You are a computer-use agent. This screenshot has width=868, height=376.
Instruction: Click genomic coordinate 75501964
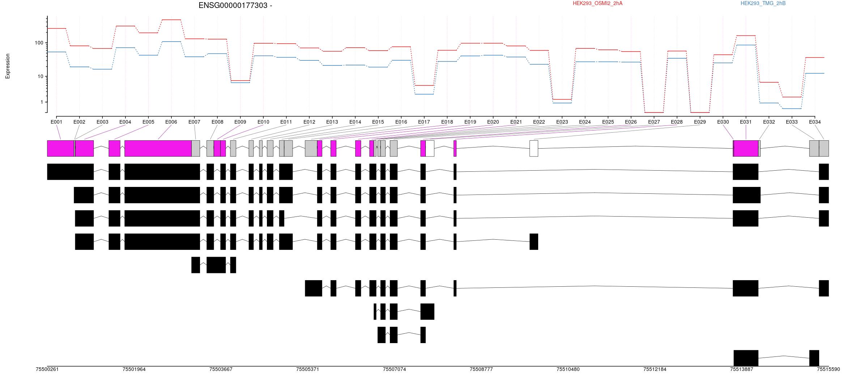point(134,369)
